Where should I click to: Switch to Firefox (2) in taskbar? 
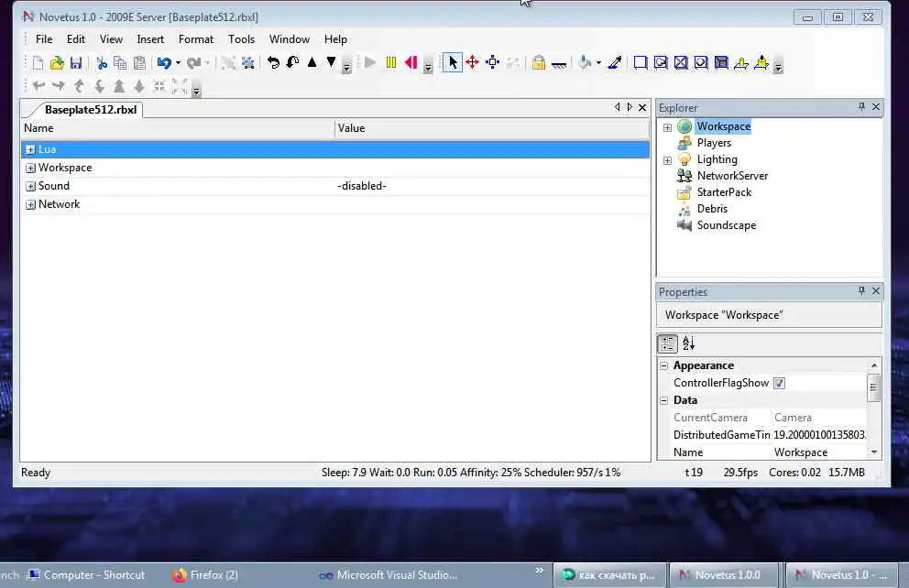pyautogui.click(x=206, y=574)
